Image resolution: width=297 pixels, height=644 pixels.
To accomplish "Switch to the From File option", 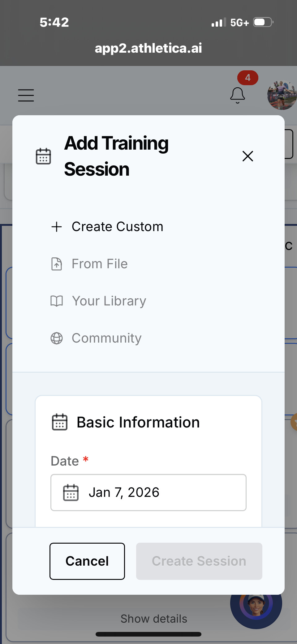I will 100,264.
